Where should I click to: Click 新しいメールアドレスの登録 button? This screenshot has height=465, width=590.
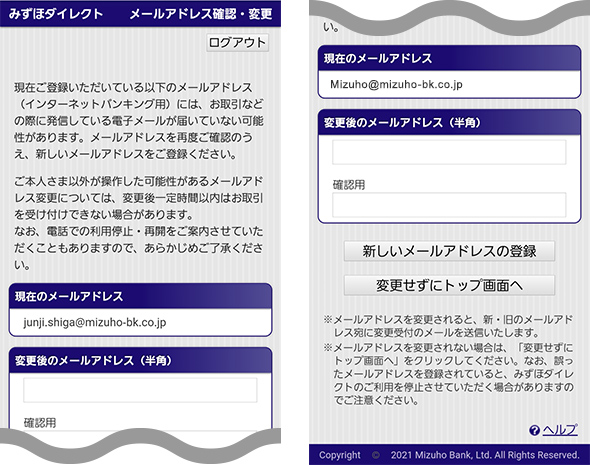click(x=449, y=251)
